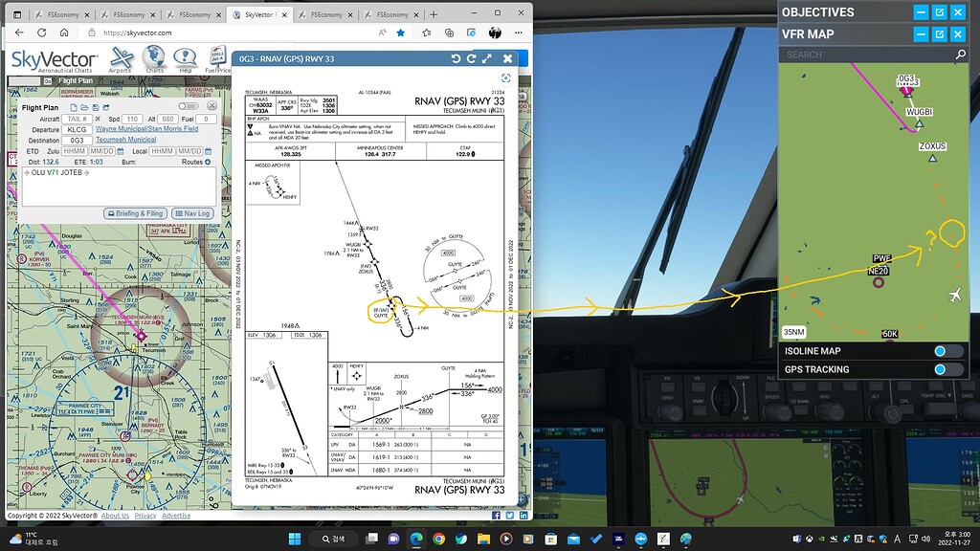980x551 pixels.
Task: Open the SkyVector Facebook icon
Action: pyautogui.click(x=496, y=516)
